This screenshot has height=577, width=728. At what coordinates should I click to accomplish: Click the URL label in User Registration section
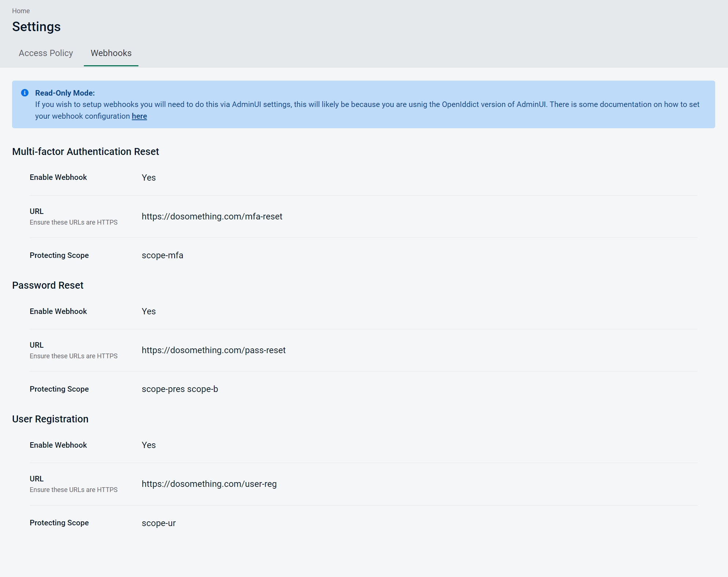37,479
